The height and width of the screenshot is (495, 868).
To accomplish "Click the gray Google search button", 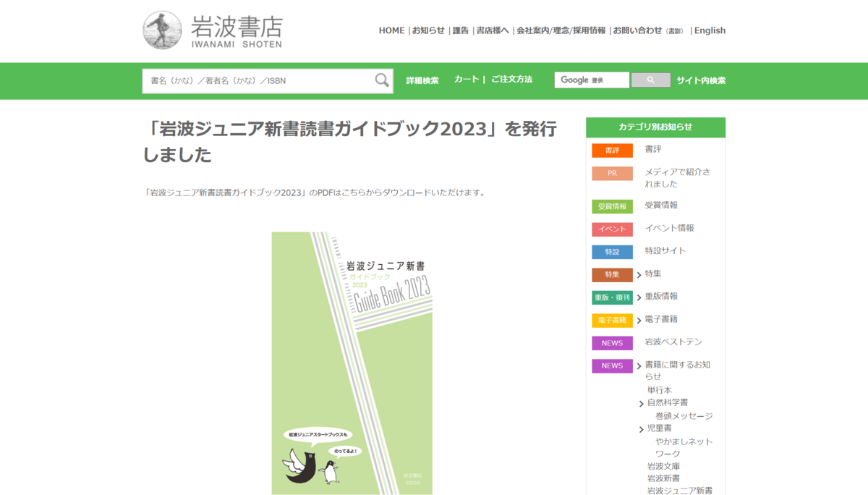I will [650, 80].
